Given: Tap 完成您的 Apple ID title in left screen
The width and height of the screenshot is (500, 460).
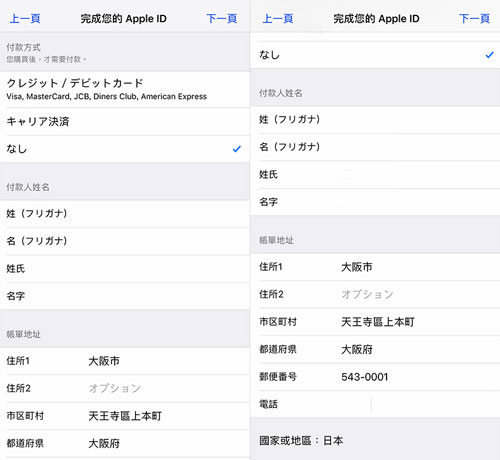Looking at the screenshot, I should click(x=123, y=19).
